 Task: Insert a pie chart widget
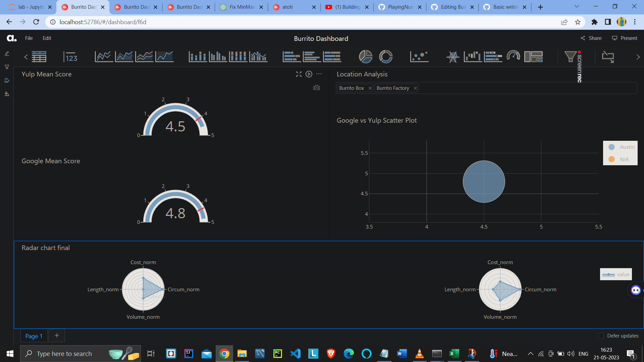point(366,56)
